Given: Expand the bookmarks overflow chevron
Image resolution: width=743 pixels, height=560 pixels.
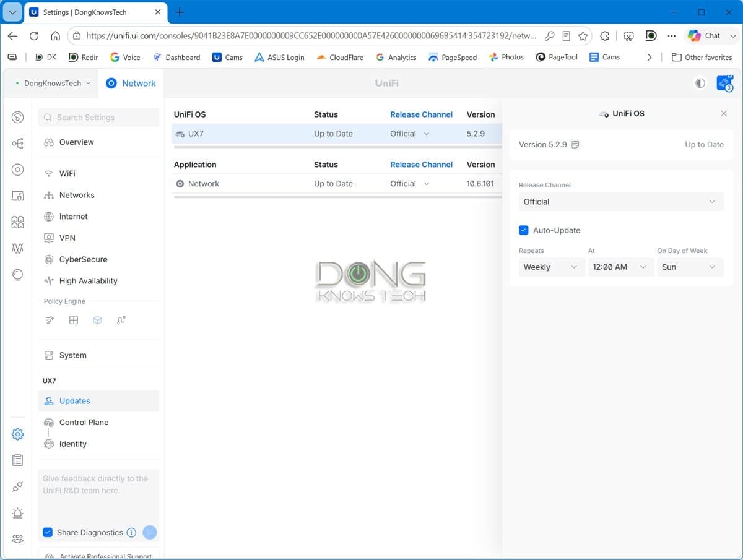Looking at the screenshot, I should [649, 57].
